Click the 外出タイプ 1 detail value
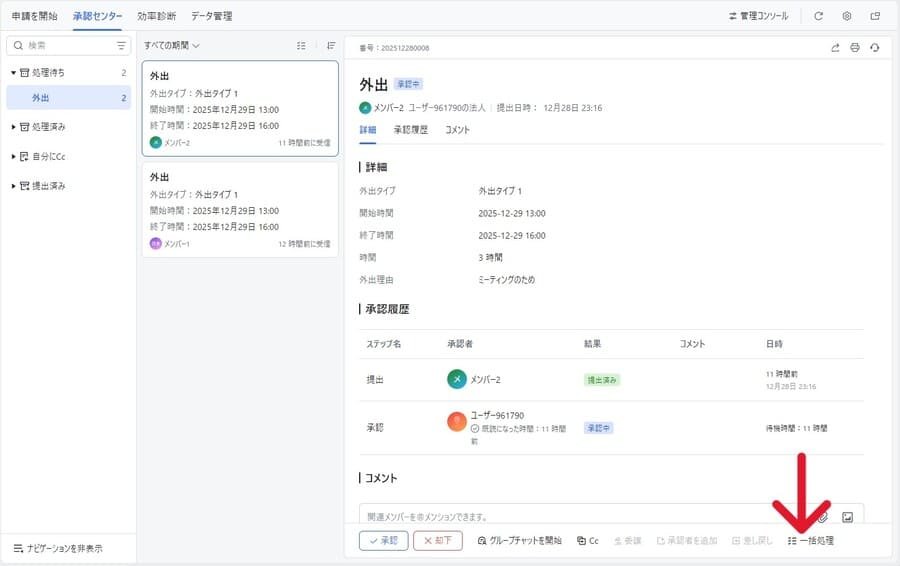The image size is (900, 566). click(x=500, y=191)
